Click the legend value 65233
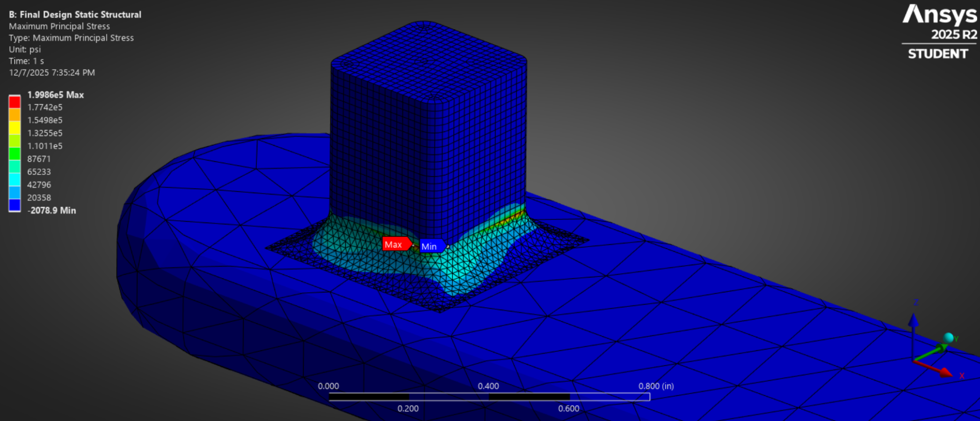 point(39,172)
